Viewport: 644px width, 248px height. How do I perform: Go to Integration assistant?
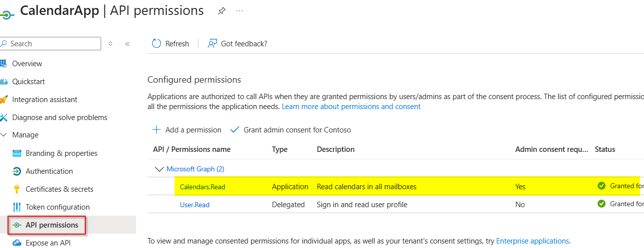tap(45, 100)
